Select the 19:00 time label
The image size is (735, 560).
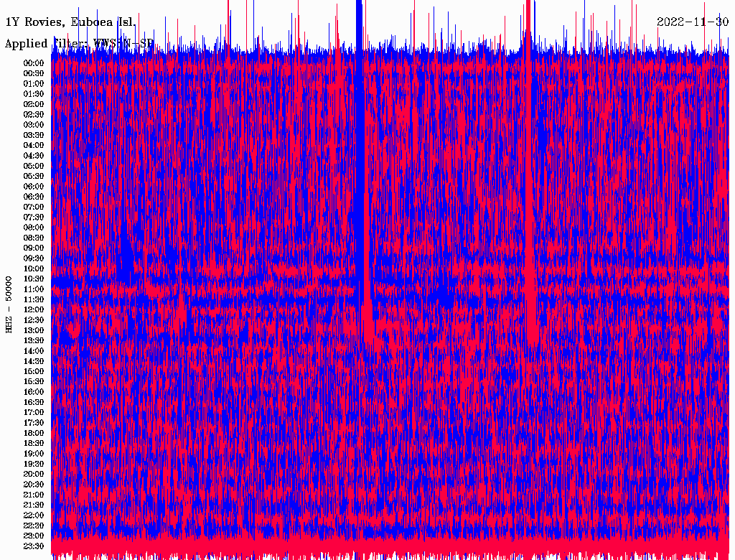tap(34, 454)
